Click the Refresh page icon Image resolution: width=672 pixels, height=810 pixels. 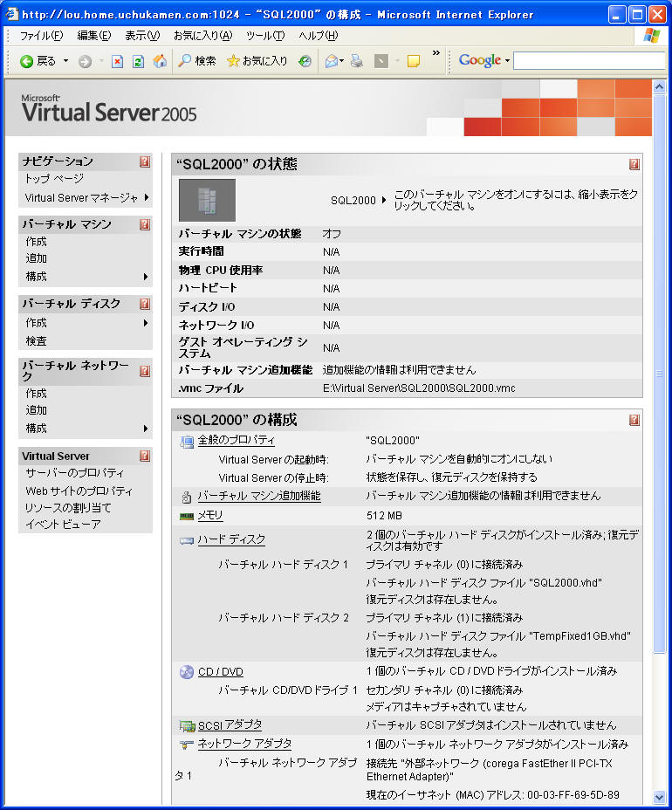point(138,61)
